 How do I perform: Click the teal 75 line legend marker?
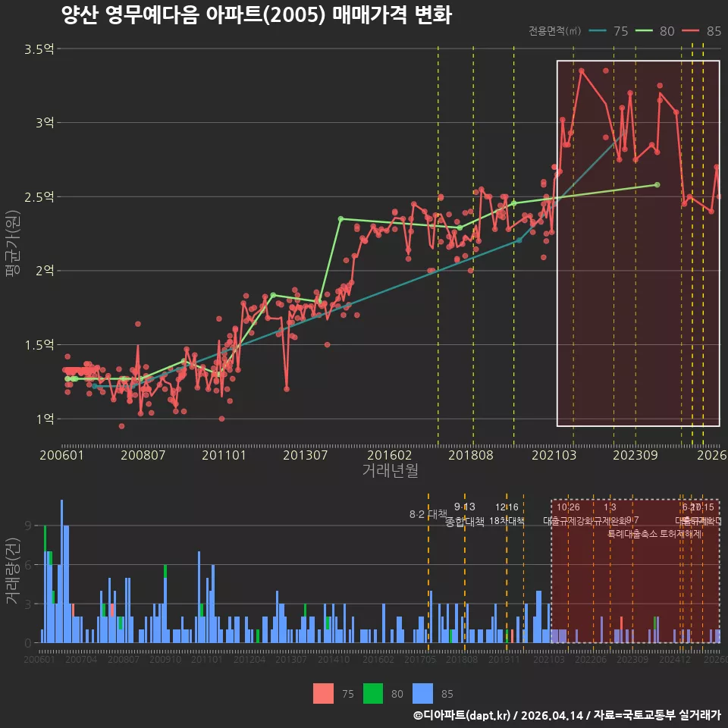click(x=598, y=30)
